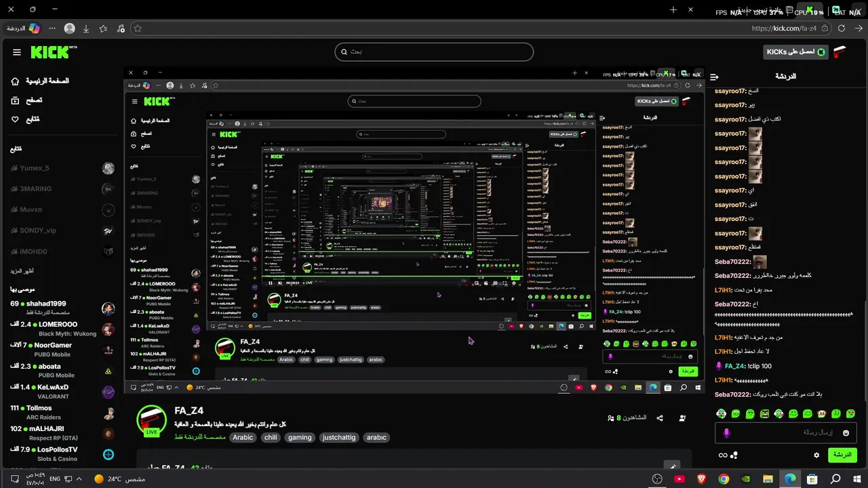
Task: Focus the send message input box
Action: point(785,432)
